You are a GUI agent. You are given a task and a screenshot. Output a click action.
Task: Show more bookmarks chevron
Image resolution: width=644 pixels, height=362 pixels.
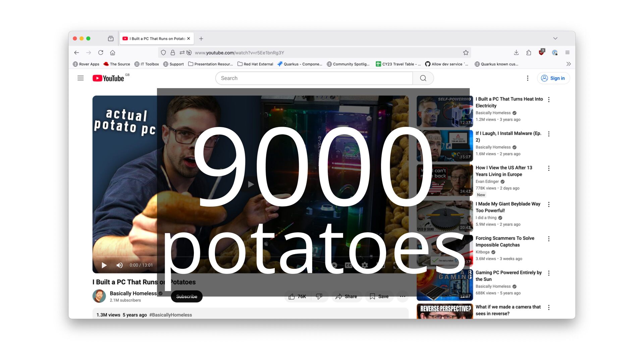tap(568, 64)
